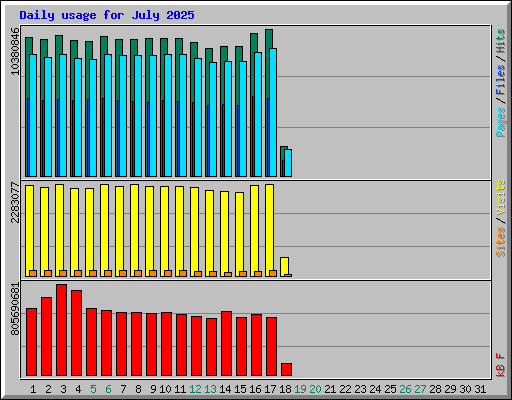Click the 2283077 y-axis value
This screenshot has height=400, width=512.
(15, 202)
